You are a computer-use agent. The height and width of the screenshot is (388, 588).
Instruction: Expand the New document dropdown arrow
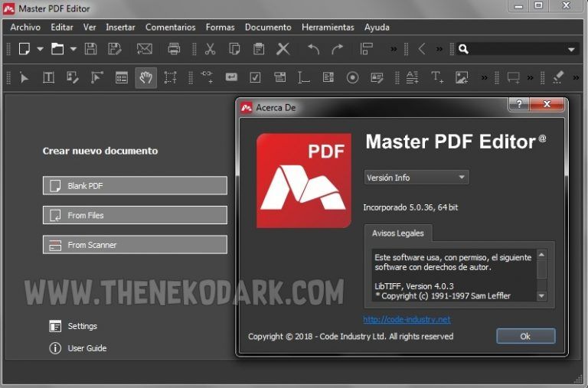[40, 49]
